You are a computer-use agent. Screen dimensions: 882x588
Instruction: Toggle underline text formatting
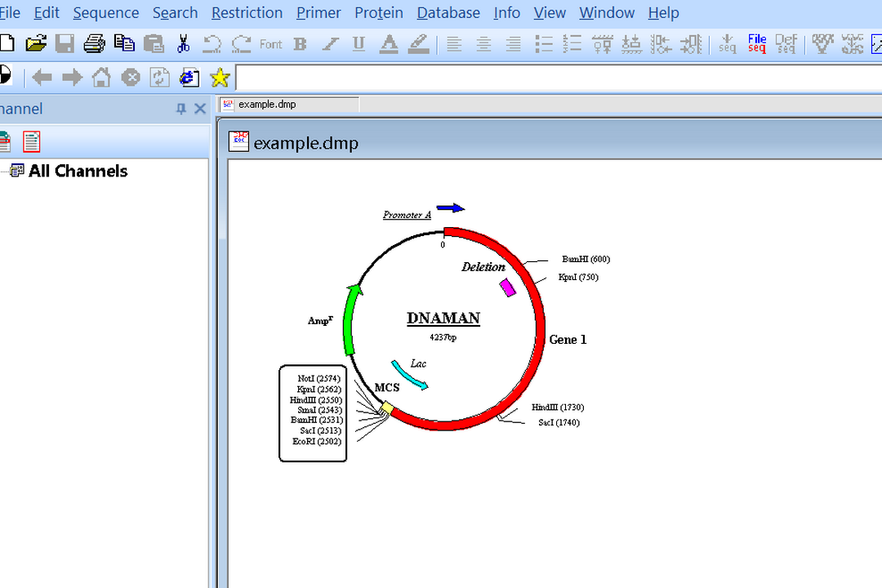pos(359,44)
